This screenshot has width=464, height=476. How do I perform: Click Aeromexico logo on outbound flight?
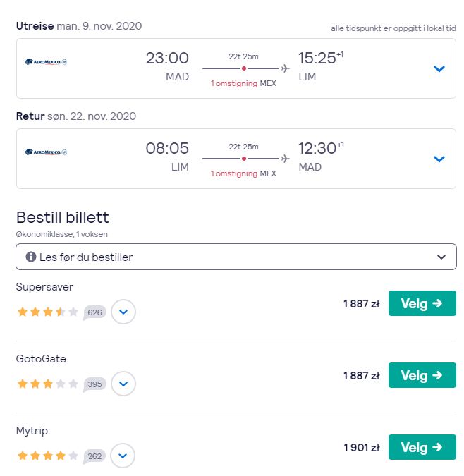click(x=46, y=62)
